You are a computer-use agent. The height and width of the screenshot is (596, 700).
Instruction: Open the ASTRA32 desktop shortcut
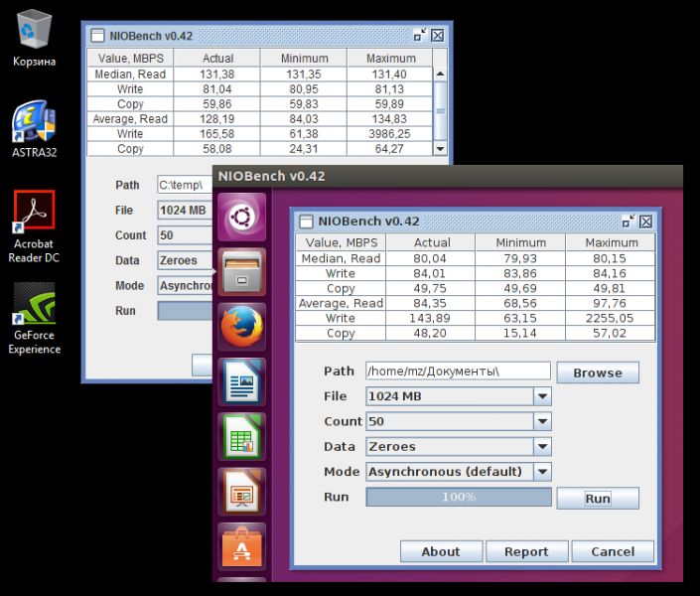34,129
